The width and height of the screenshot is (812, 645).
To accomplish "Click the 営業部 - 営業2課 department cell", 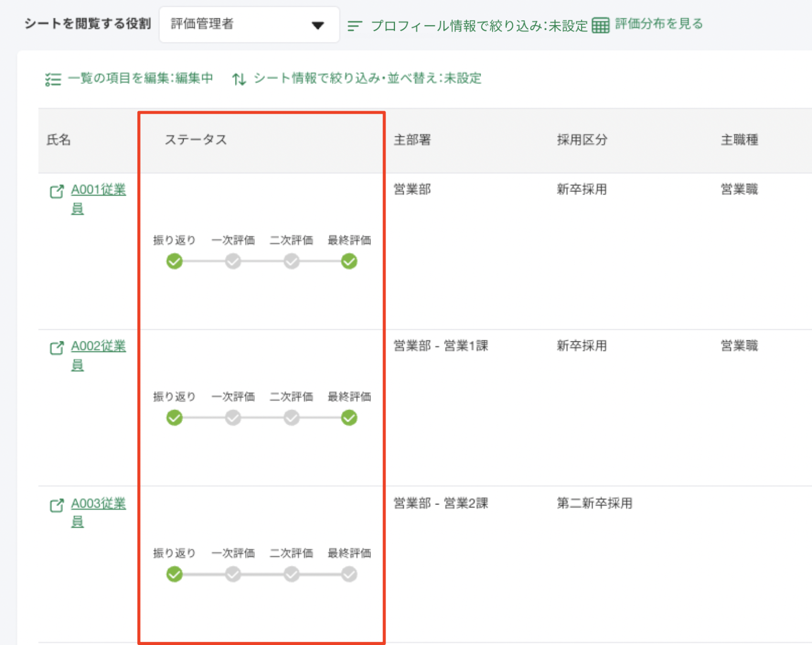I will click(x=441, y=503).
